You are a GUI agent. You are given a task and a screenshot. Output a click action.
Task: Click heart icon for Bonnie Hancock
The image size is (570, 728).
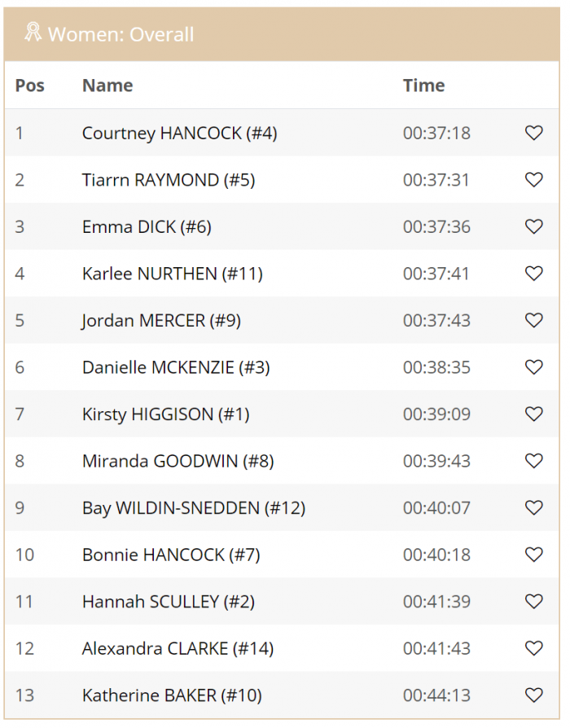[533, 555]
